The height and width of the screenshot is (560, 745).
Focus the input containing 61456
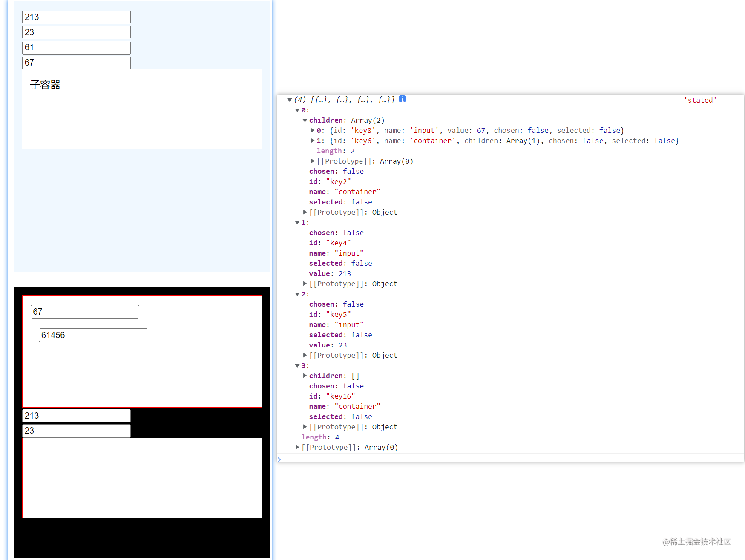click(x=93, y=335)
